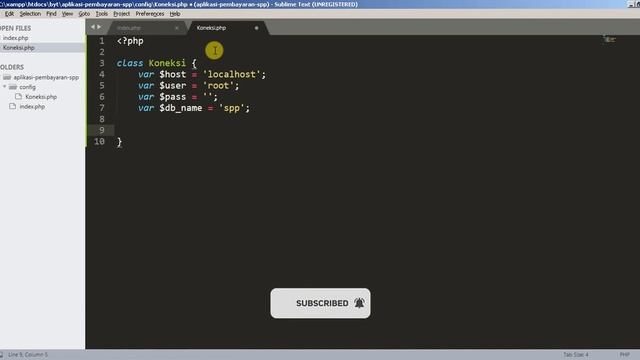Click the 'root' string in code
The width and height of the screenshot is (640, 360).
(x=218, y=86)
